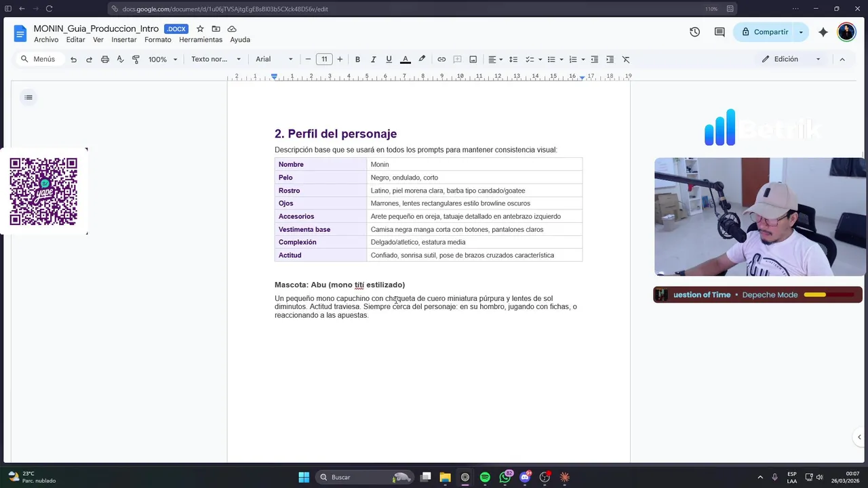Click the move-to-folder icon beside the title

pyautogui.click(x=216, y=29)
